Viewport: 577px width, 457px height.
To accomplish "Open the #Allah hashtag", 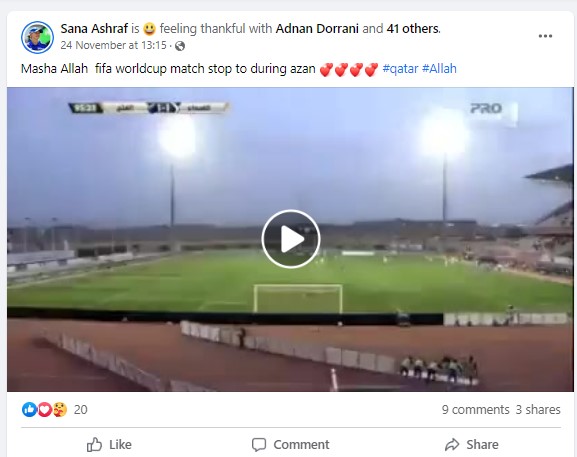I will click(x=439, y=69).
